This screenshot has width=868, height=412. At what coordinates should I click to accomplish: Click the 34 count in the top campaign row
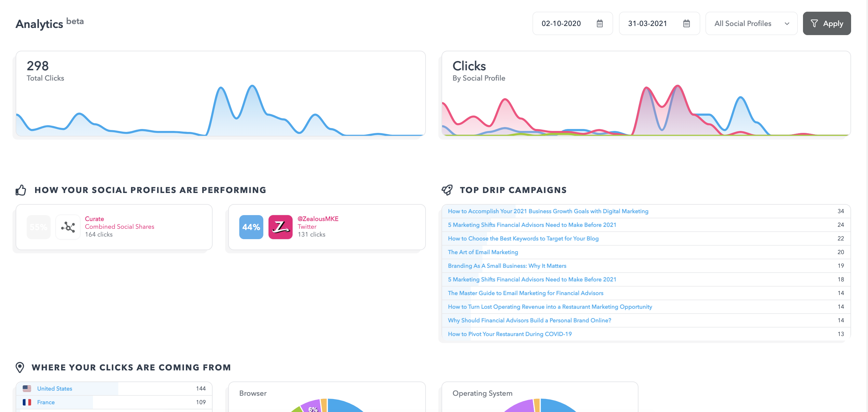tap(841, 211)
